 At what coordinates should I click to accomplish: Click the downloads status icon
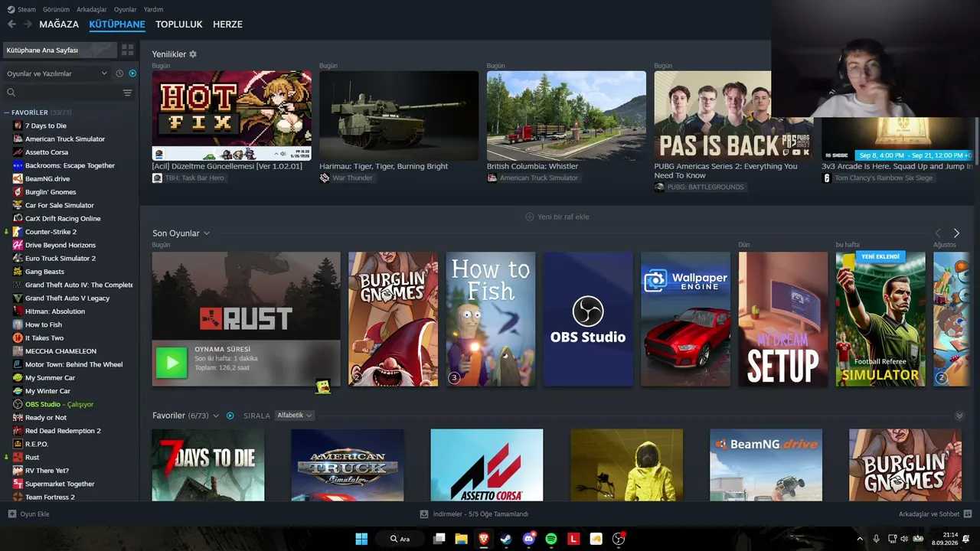pyautogui.click(x=424, y=514)
